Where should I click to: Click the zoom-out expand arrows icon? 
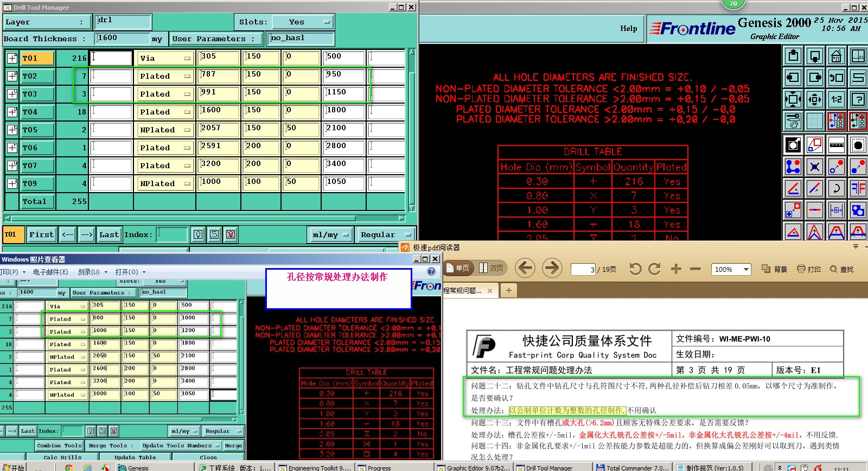click(x=793, y=99)
